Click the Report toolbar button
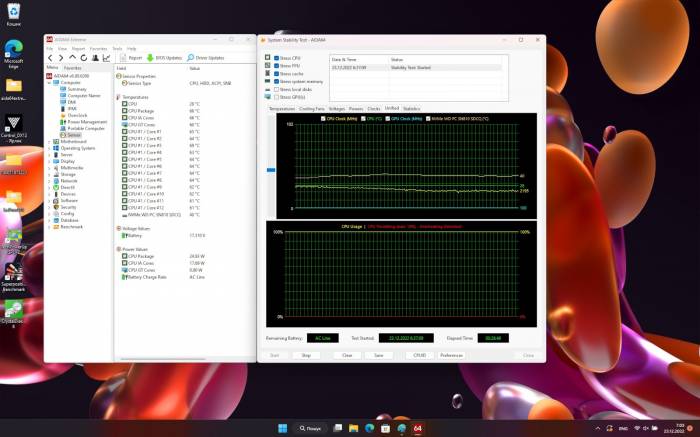This screenshot has height=437, width=700. (x=131, y=58)
